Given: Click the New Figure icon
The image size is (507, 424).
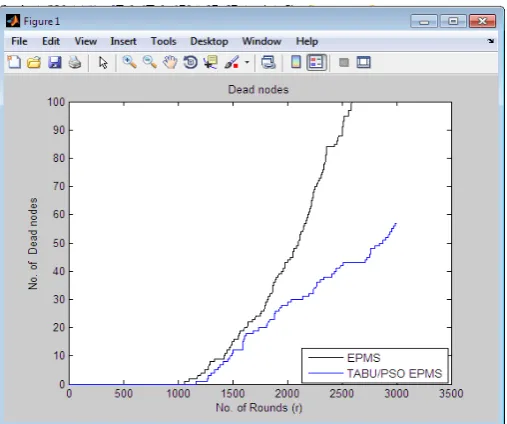Looking at the screenshot, I should 14,62.
